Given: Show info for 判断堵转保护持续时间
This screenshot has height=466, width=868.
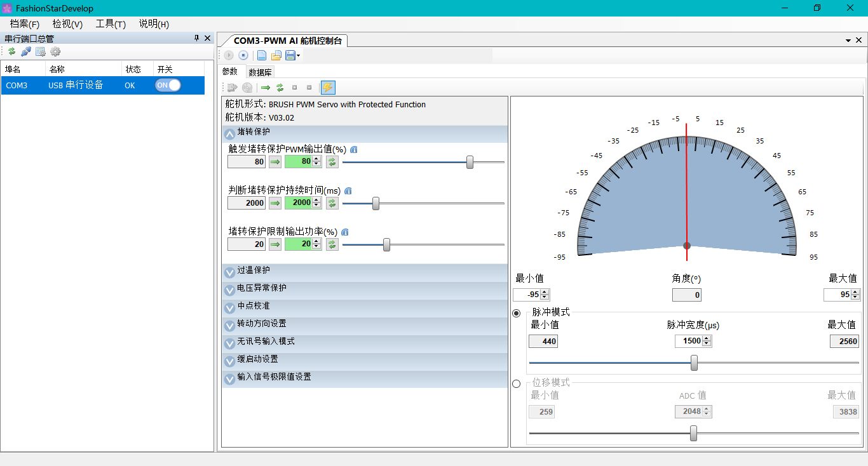Looking at the screenshot, I should [x=348, y=191].
